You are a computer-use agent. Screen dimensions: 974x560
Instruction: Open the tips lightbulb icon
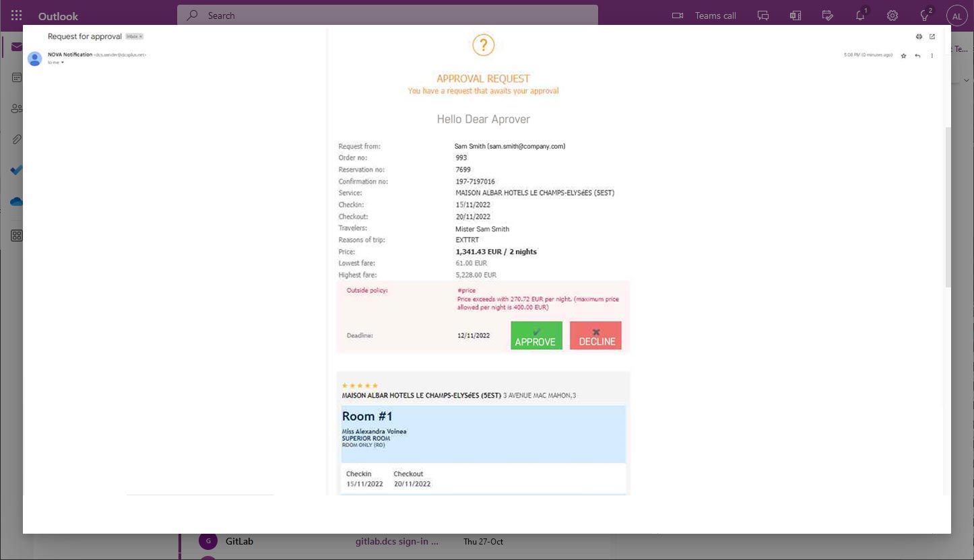[925, 15]
